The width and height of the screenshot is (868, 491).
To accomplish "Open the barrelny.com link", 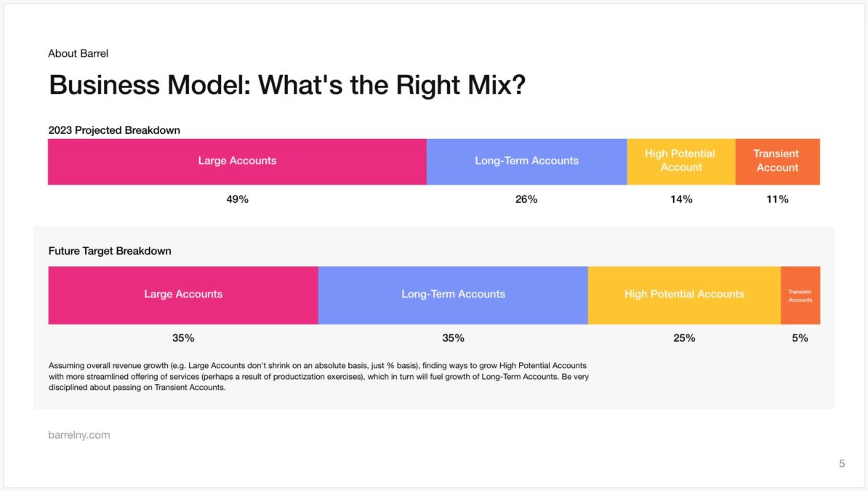I will point(79,435).
